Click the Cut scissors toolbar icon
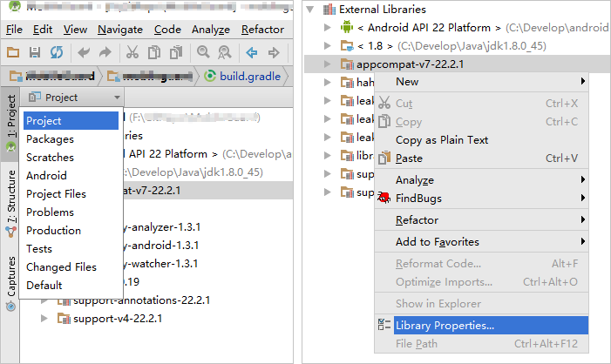Image resolution: width=611 pixels, height=364 pixels. pyautogui.click(x=132, y=52)
